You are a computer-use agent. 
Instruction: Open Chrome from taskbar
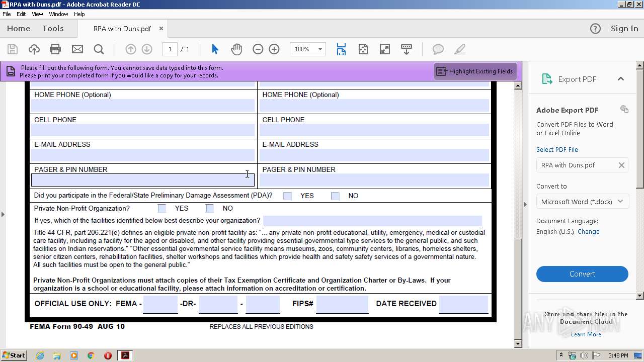point(91,355)
